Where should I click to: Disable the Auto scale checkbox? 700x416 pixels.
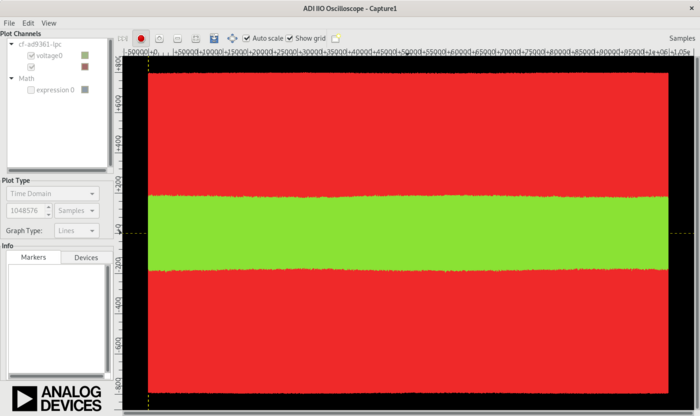pyautogui.click(x=248, y=39)
